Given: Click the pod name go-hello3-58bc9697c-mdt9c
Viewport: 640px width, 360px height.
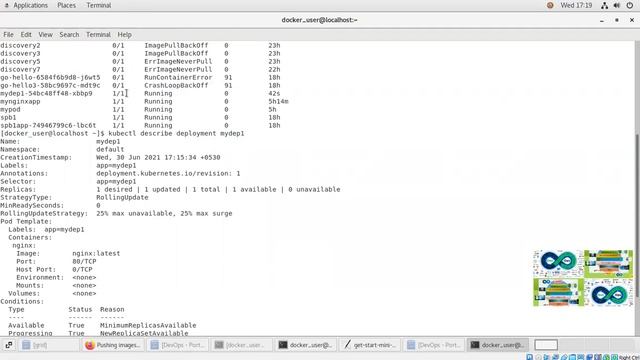Looking at the screenshot, I should point(50,85).
